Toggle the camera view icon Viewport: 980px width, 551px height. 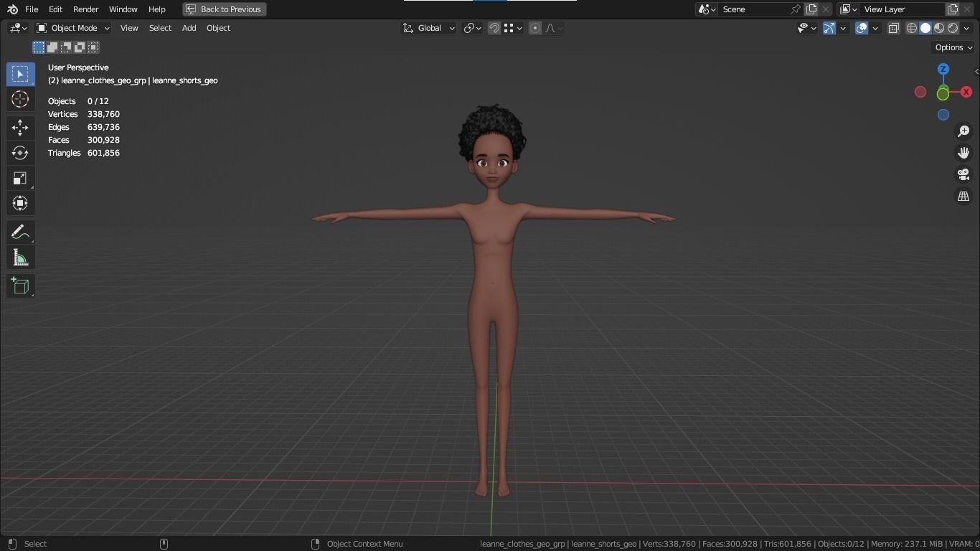pyautogui.click(x=963, y=174)
